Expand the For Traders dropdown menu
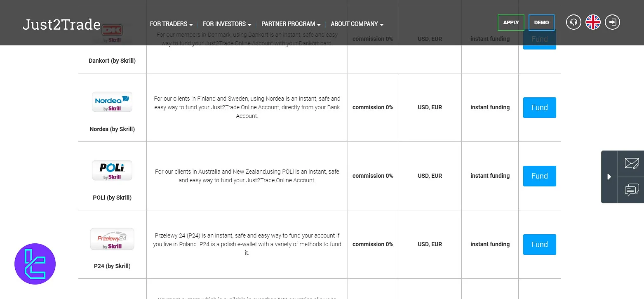This screenshot has height=299, width=644. tap(171, 24)
